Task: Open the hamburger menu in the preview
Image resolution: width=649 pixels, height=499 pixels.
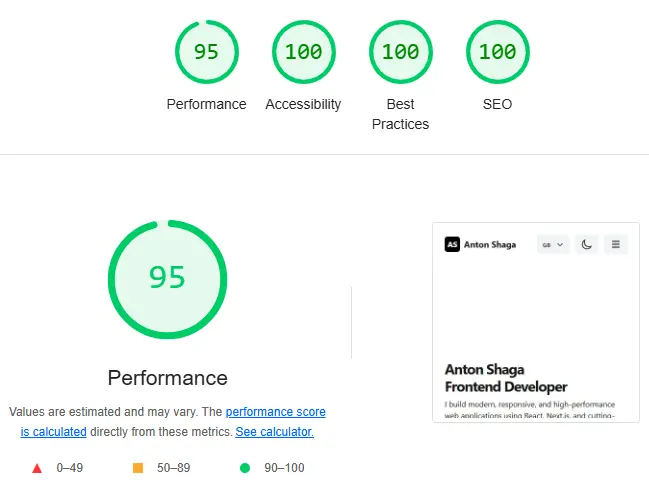Action: [616, 244]
